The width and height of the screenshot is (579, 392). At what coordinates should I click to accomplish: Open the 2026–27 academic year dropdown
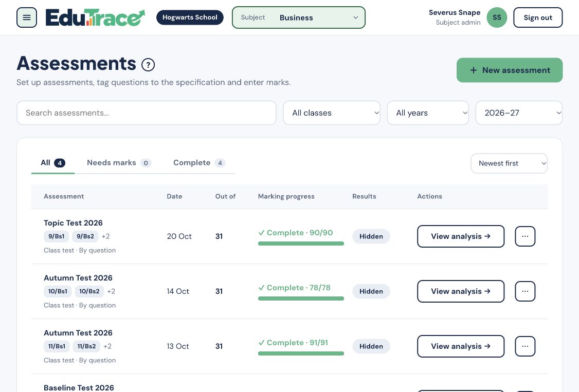(519, 113)
